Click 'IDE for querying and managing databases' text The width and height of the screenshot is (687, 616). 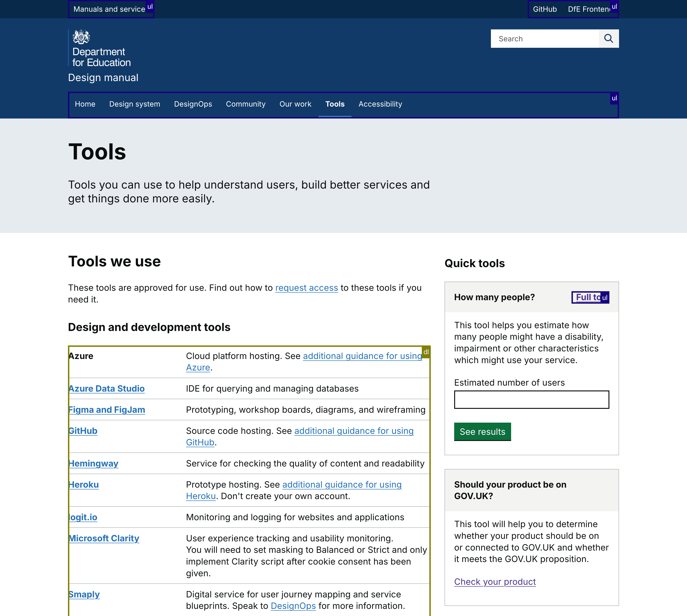coord(272,389)
